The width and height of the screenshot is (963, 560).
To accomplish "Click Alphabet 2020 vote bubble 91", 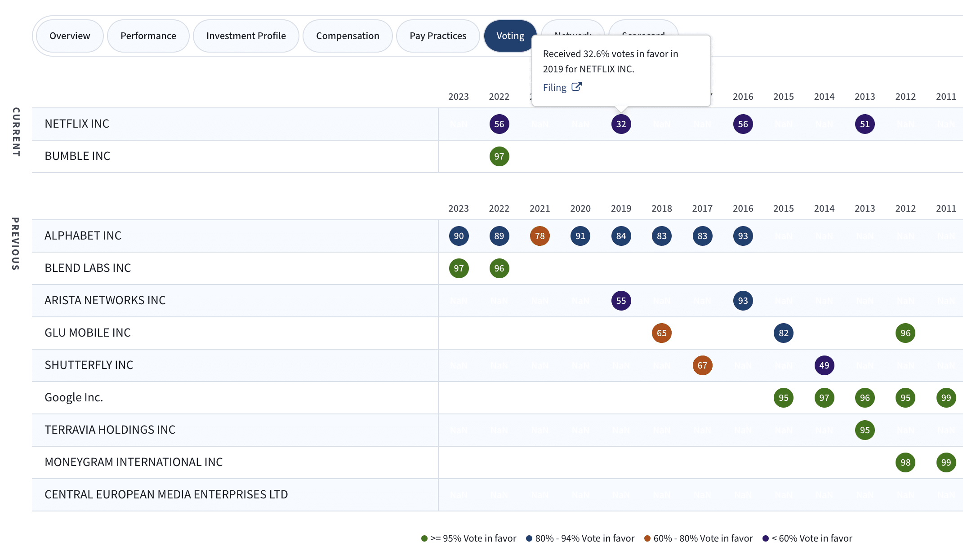I will tap(580, 236).
